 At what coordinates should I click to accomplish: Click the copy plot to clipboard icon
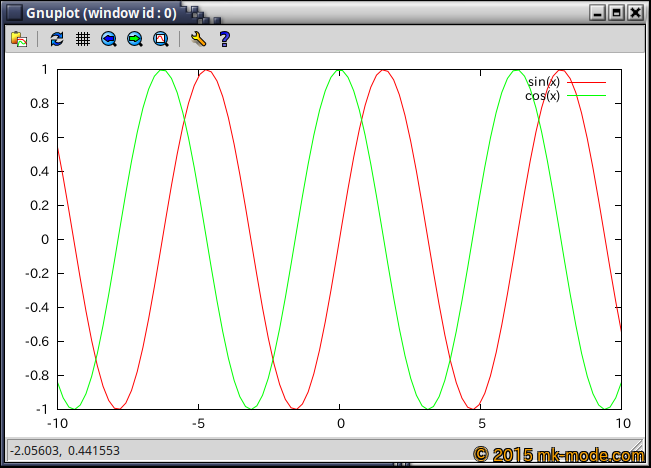(x=18, y=39)
